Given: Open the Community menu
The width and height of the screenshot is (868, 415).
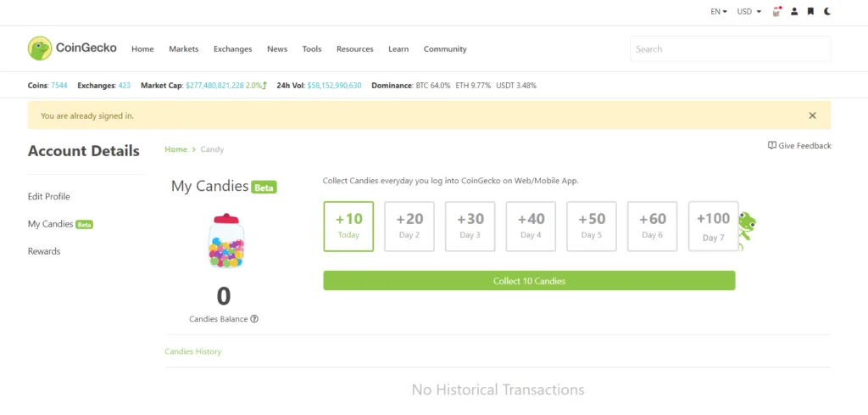Looking at the screenshot, I should click(445, 49).
